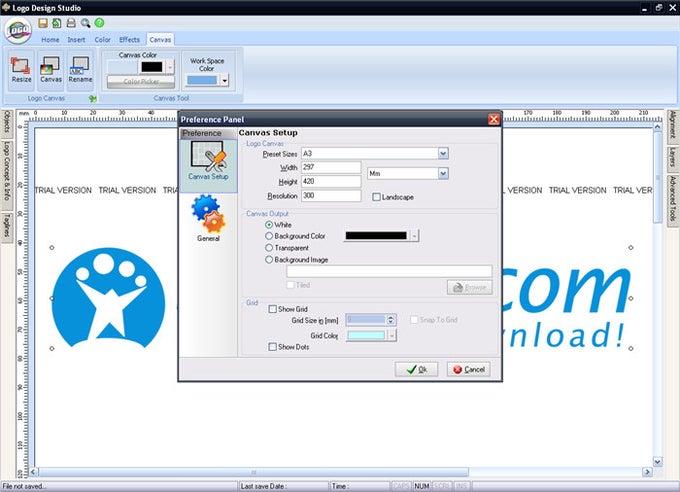Click the save-as green arrow icon
The image size is (680, 492).
56,23
